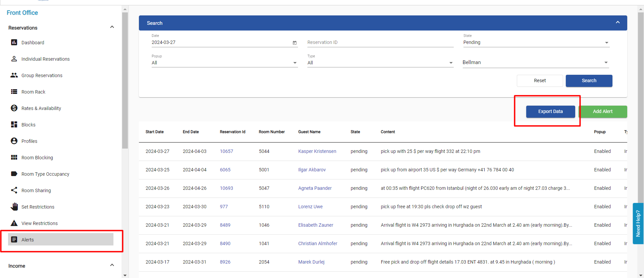Open Room Rack menu item
Screen dimensions: 644x278
pos(33,92)
